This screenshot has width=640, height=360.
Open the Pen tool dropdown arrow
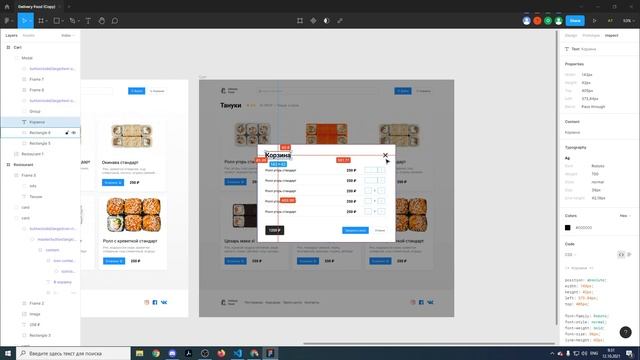click(x=78, y=21)
